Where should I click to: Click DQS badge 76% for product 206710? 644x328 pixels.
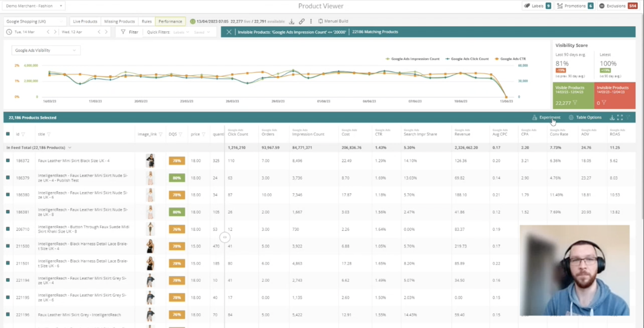click(x=177, y=229)
